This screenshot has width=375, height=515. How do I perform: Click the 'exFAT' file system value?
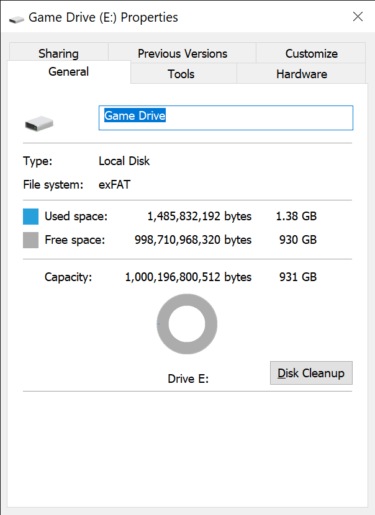coord(114,184)
